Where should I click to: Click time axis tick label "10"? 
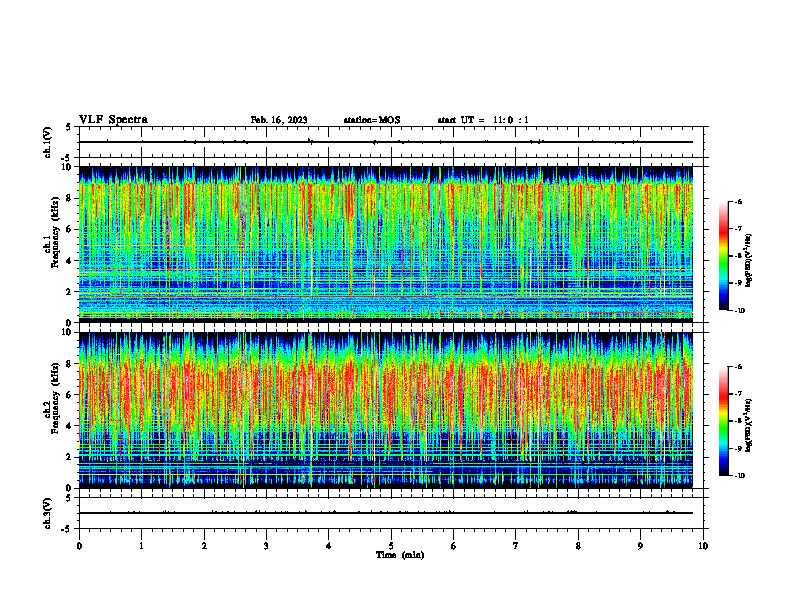pyautogui.click(x=703, y=546)
